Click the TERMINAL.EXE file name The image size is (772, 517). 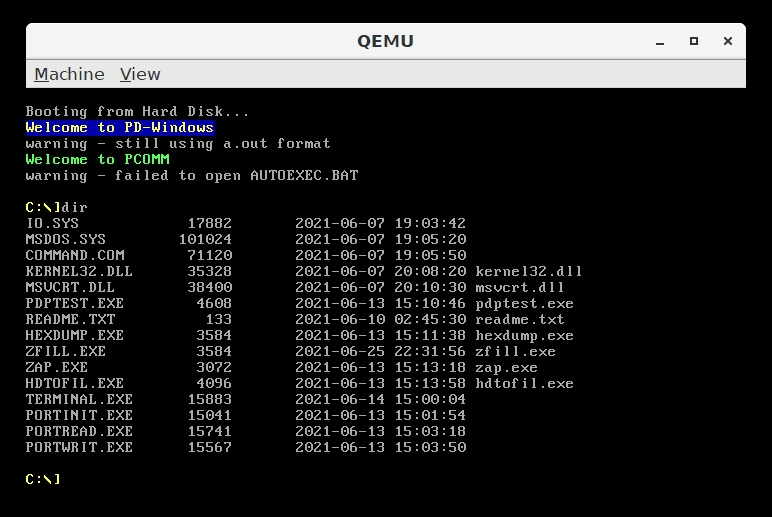point(79,400)
